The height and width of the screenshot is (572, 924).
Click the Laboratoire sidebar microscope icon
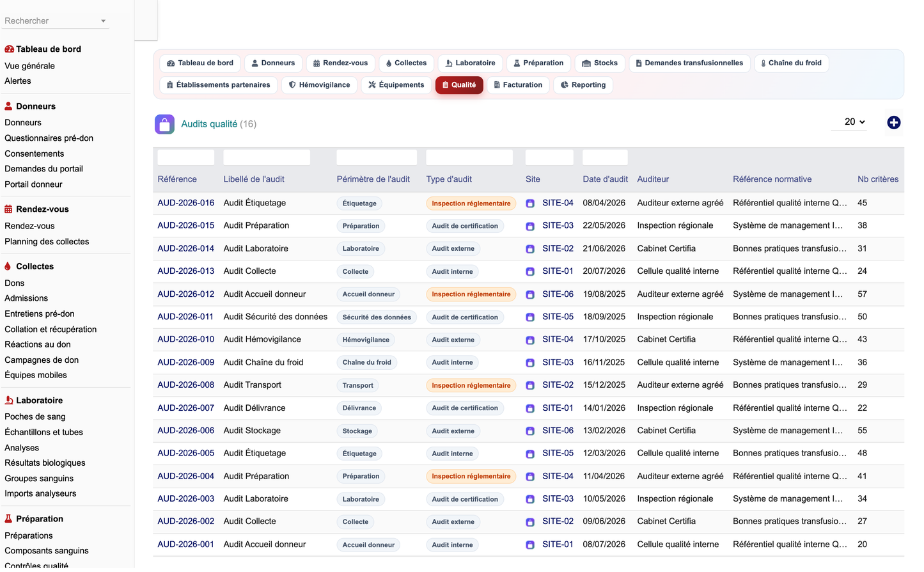pos(9,401)
